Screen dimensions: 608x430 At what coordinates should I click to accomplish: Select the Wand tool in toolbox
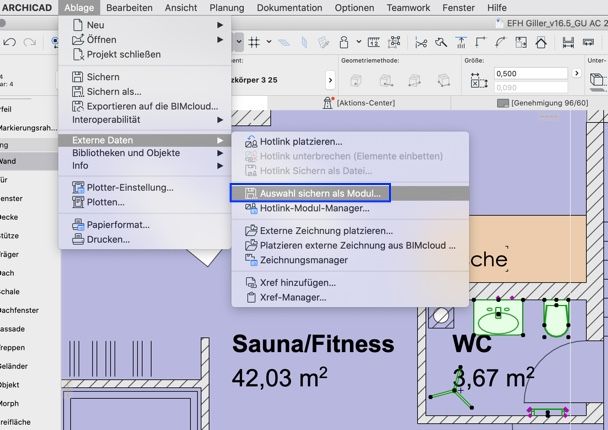pos(10,160)
